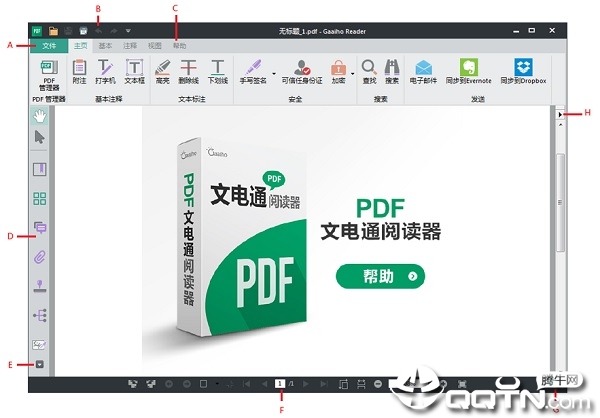Image resolution: width=600 pixels, height=418 pixels.
Task: Open the Signatures panel in sidebar
Action: pos(39,345)
